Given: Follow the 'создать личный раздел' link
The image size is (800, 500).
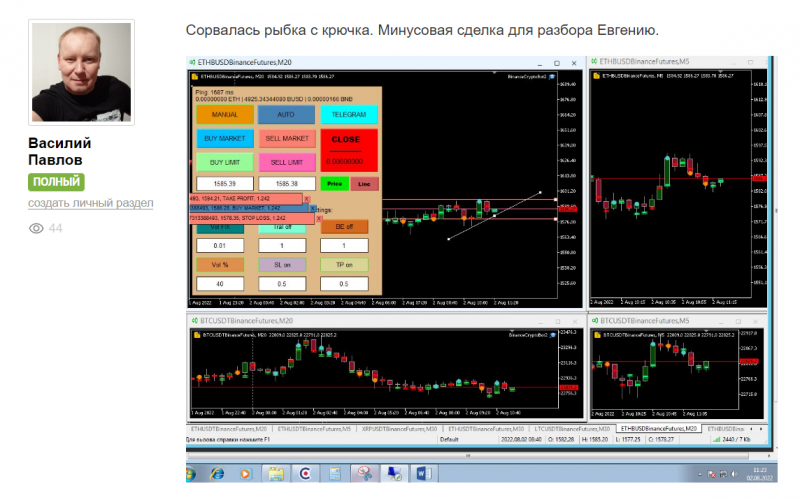Looking at the screenshot, I should 90,203.
